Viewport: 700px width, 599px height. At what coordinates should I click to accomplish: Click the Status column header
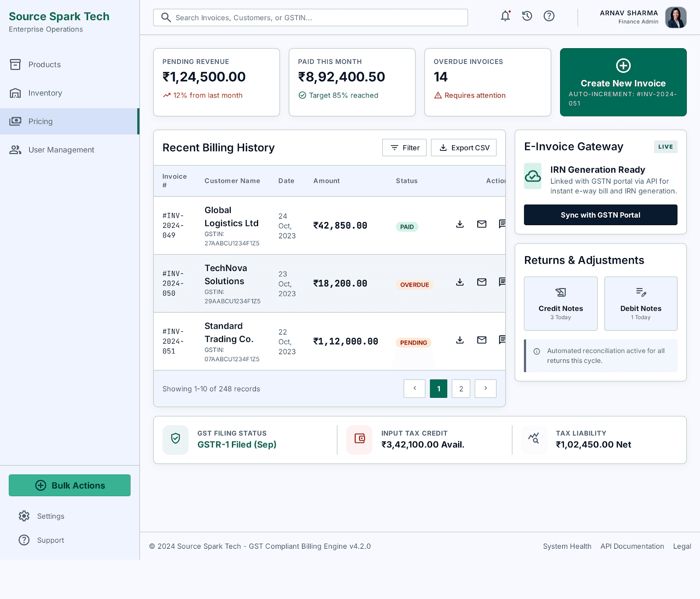point(406,181)
